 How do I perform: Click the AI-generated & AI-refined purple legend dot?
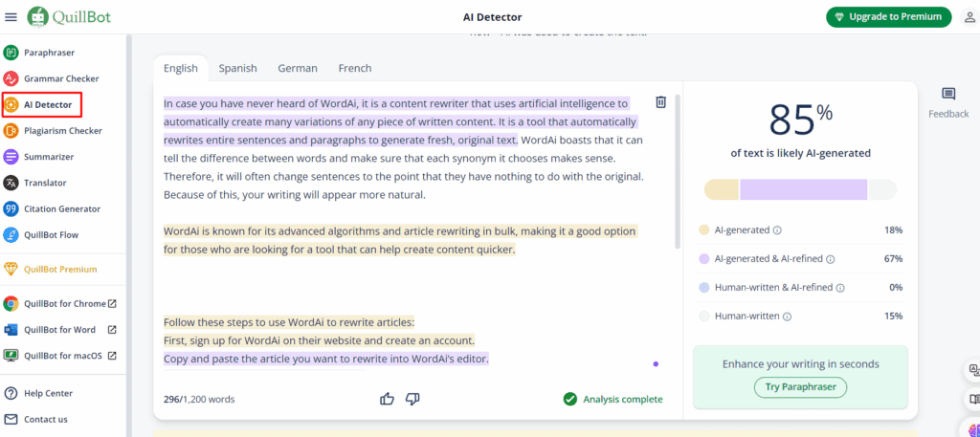[x=703, y=259]
